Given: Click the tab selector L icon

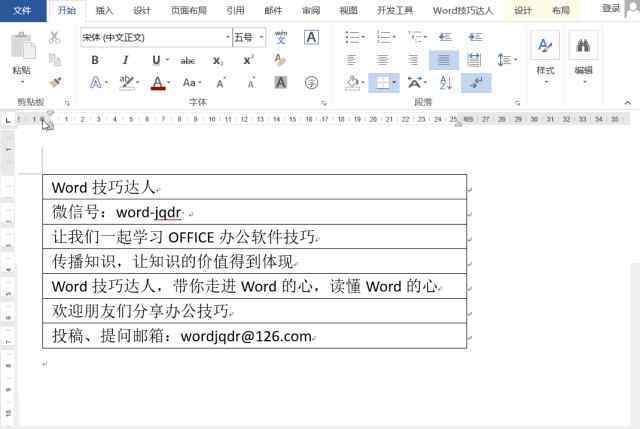Looking at the screenshot, I should coord(8,120).
